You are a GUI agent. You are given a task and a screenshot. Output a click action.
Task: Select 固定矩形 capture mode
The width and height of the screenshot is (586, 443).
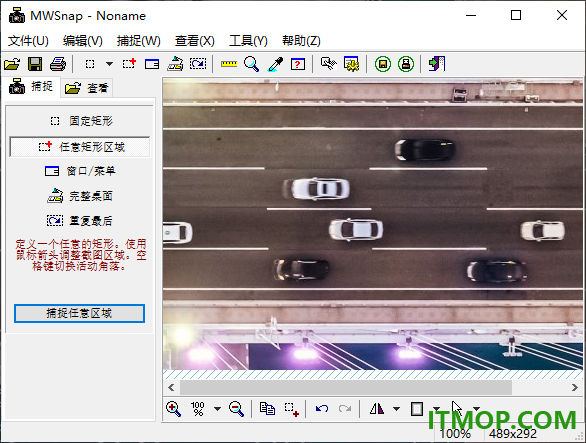click(80, 121)
